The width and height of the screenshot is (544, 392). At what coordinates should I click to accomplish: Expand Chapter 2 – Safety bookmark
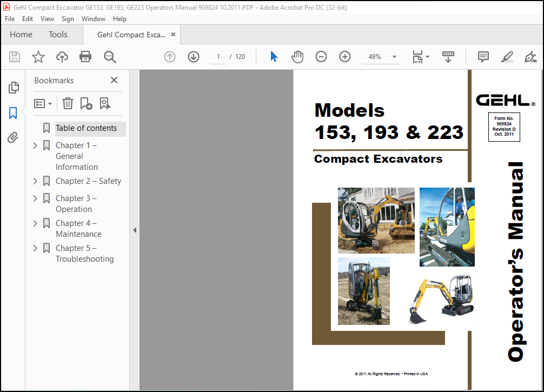[35, 181]
